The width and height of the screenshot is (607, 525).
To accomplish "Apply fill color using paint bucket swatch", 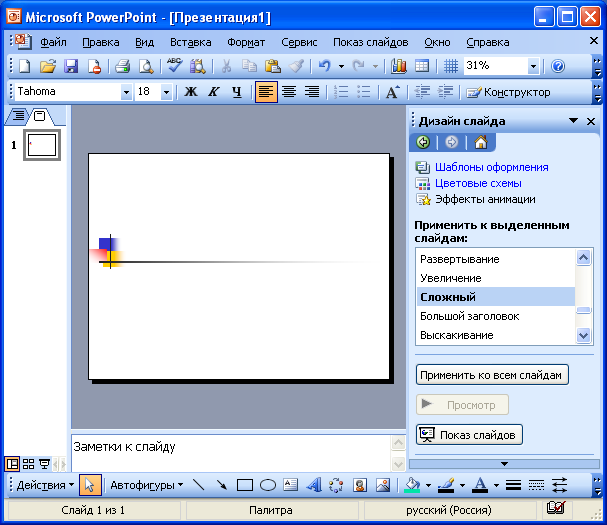I will (x=412, y=485).
